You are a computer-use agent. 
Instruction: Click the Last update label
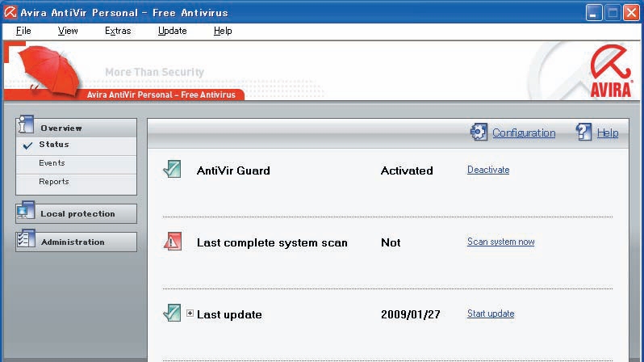point(229,314)
